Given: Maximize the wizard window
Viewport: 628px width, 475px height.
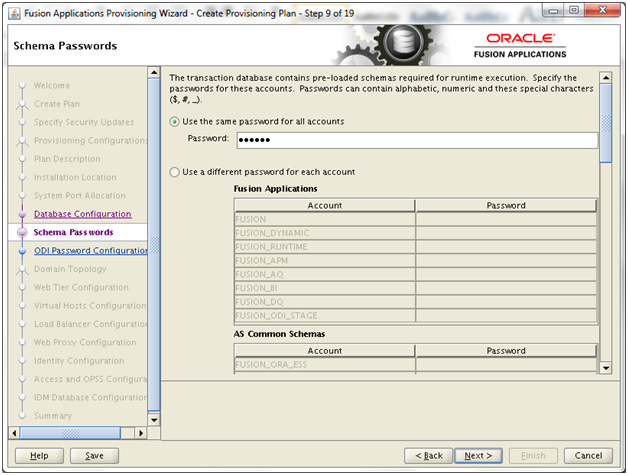Looking at the screenshot, I should [574, 10].
